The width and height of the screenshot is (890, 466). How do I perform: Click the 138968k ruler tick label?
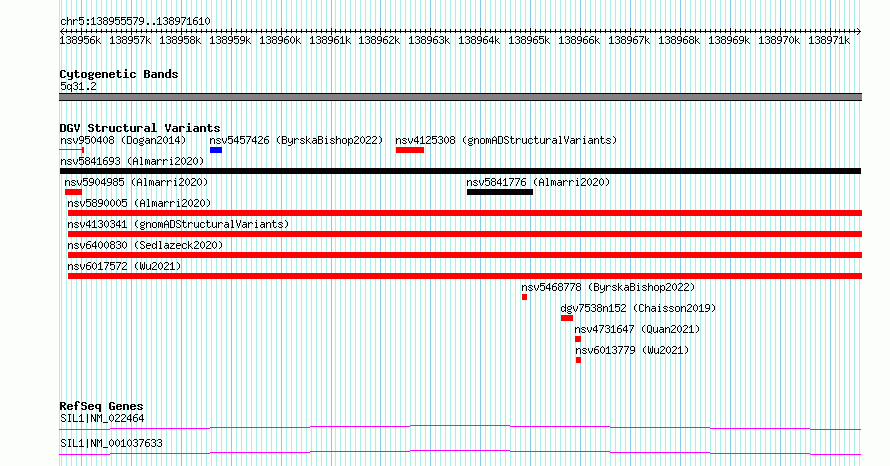point(679,40)
